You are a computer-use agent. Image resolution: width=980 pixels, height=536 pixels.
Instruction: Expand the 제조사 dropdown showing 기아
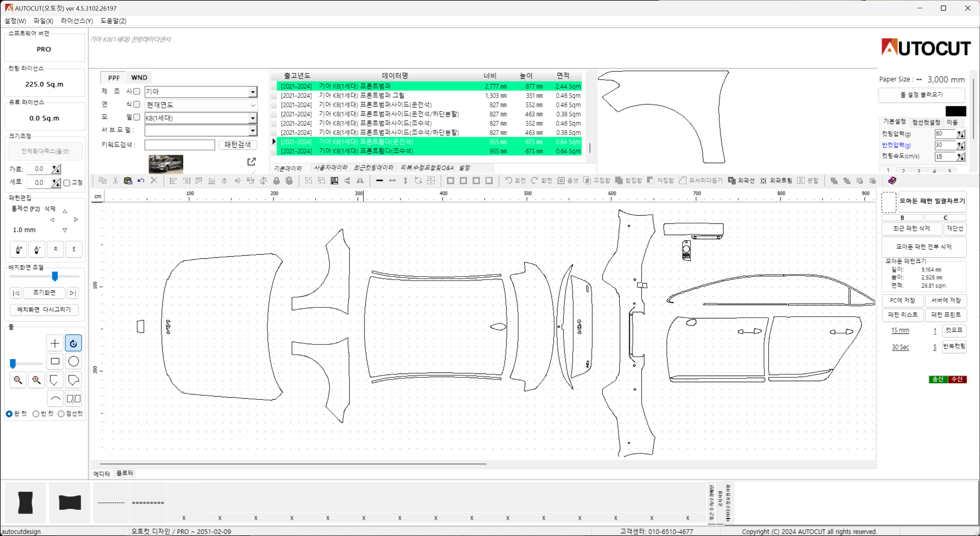(253, 91)
